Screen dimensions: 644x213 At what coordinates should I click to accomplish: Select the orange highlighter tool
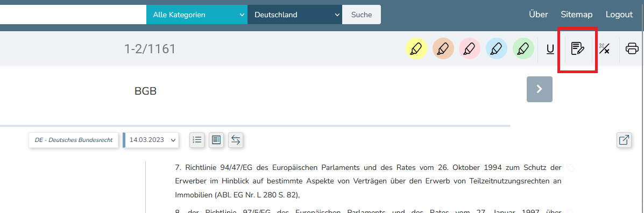point(443,49)
